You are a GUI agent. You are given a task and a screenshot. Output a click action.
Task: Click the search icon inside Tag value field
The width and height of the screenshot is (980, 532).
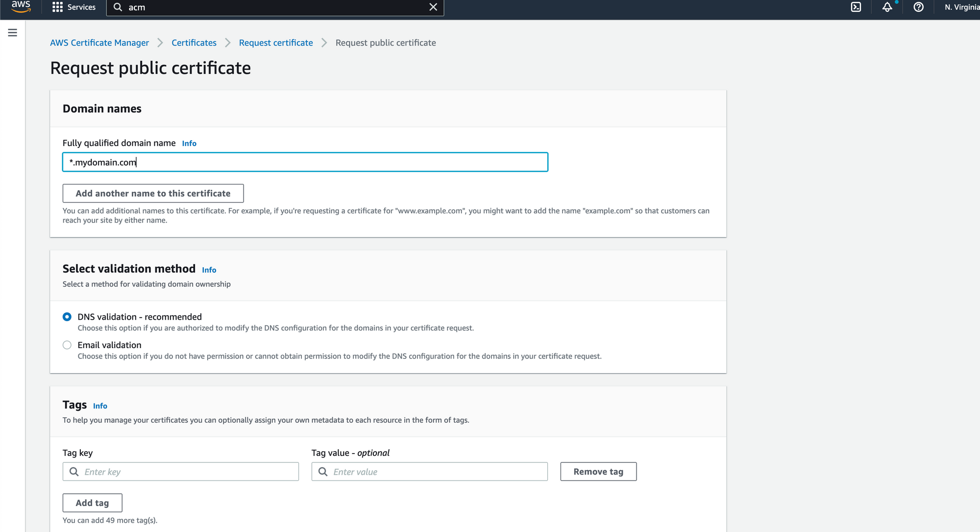point(323,472)
